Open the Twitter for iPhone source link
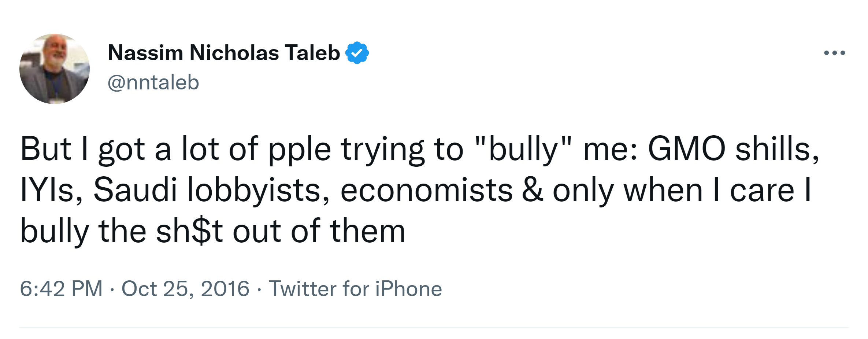This screenshot has width=868, height=339. pos(355,289)
